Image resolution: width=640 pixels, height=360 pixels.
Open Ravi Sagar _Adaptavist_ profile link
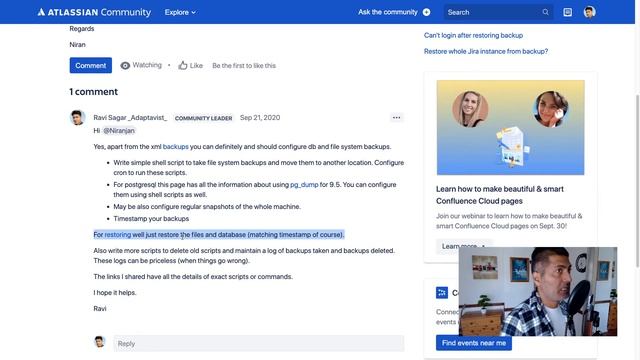130,118
